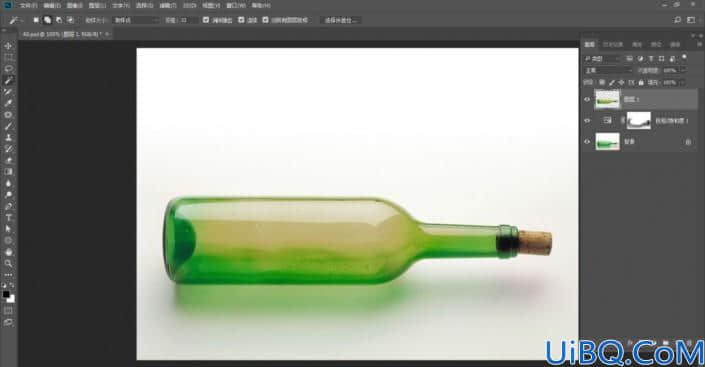
Task: Select the Crop tool
Action: click(x=8, y=92)
